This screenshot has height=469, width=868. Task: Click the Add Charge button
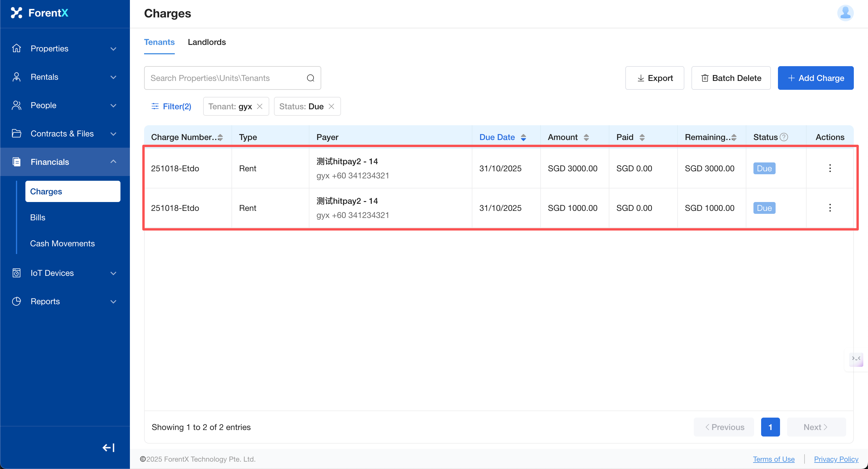815,78
